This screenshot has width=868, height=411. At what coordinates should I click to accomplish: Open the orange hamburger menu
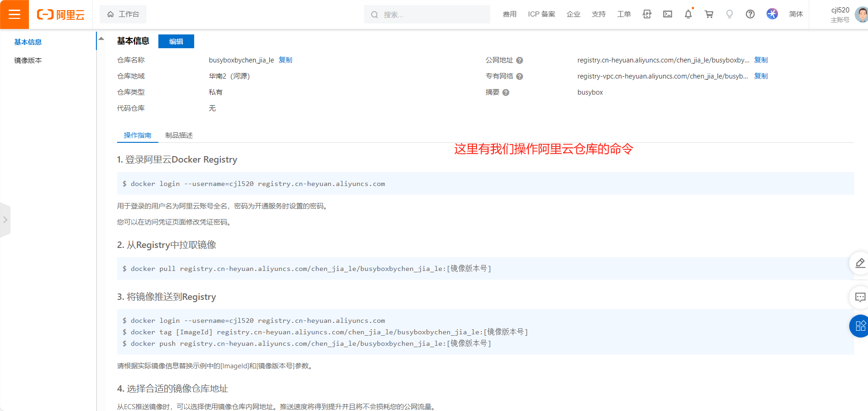[x=14, y=14]
